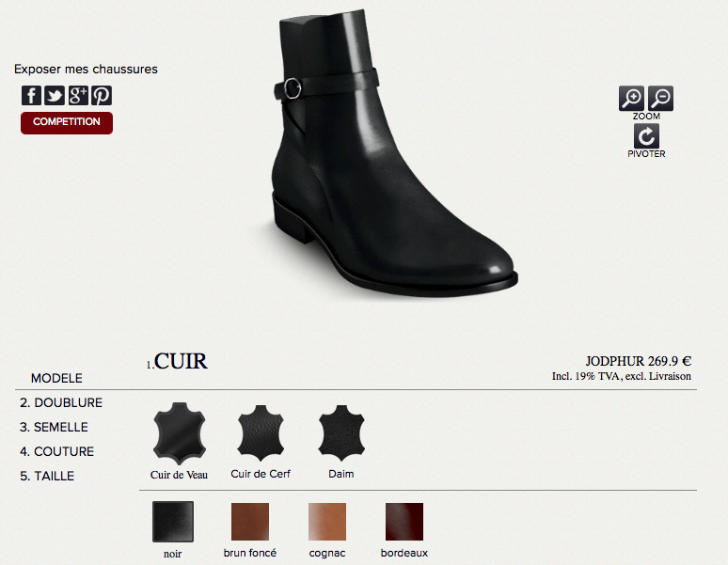
Task: Switch to step 3 SEMELLE
Action: (x=54, y=427)
